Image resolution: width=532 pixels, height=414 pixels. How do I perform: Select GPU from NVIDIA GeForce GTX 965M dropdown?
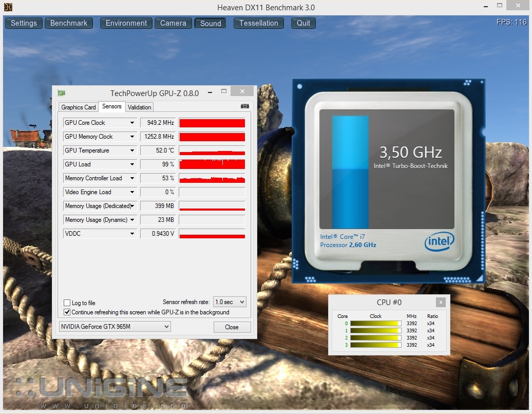(x=115, y=327)
